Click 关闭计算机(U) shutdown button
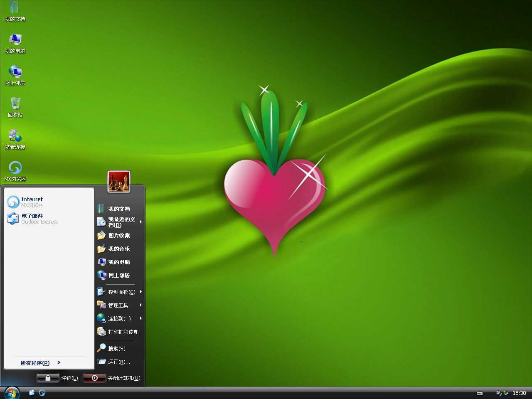The width and height of the screenshot is (532, 399). coord(112,378)
